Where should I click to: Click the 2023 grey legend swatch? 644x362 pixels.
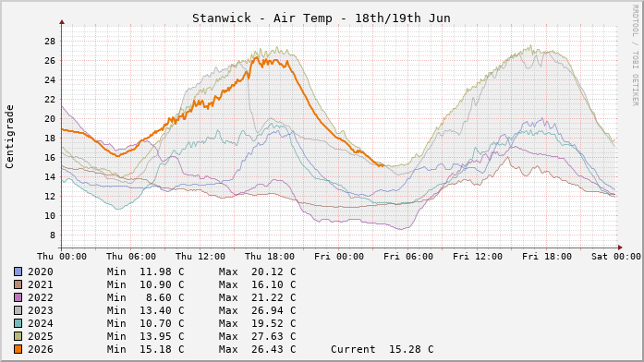[x=18, y=310]
